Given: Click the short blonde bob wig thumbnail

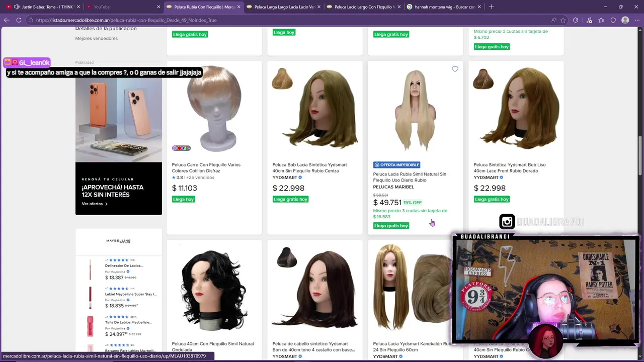Looking at the screenshot, I should tap(214, 108).
